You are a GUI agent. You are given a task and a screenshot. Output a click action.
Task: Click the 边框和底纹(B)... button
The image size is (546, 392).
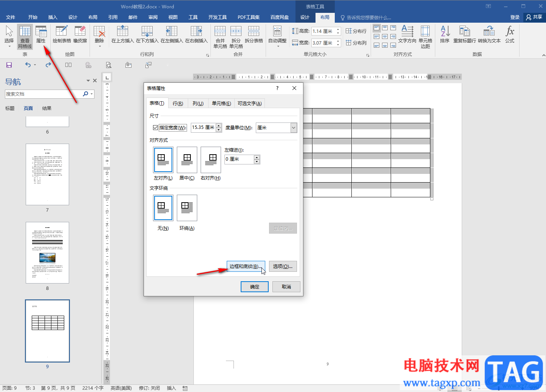(246, 266)
